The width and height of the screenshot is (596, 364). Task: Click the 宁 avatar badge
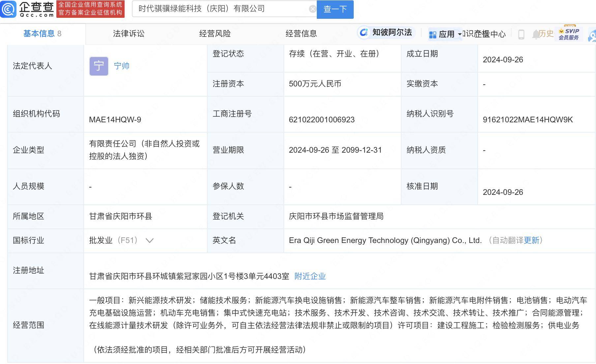[99, 66]
